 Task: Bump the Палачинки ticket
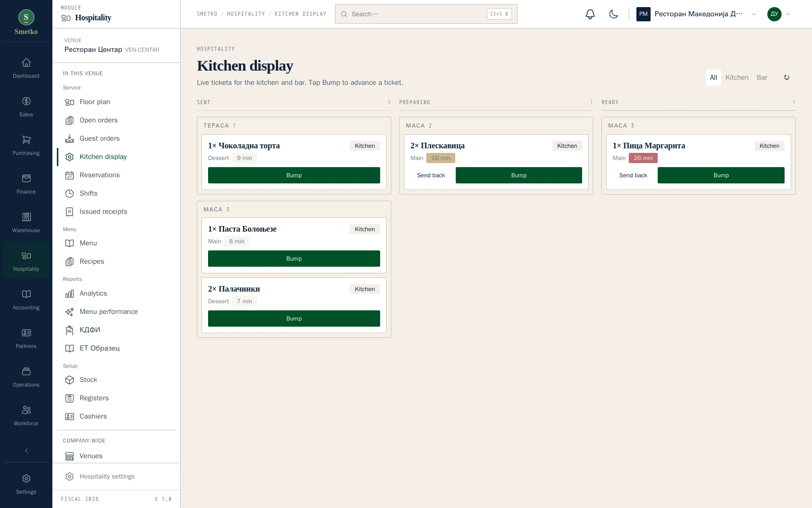pos(294,319)
